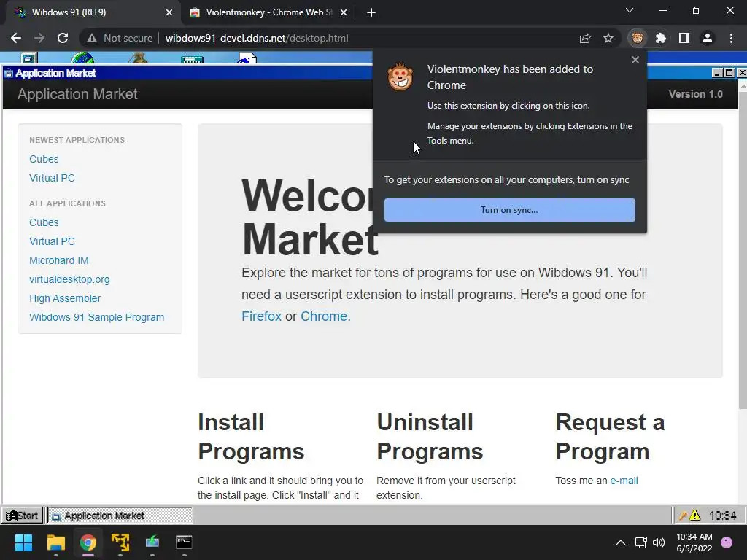The image size is (747, 560).
Task: Show hidden system tray icons chevron
Action: point(620,542)
